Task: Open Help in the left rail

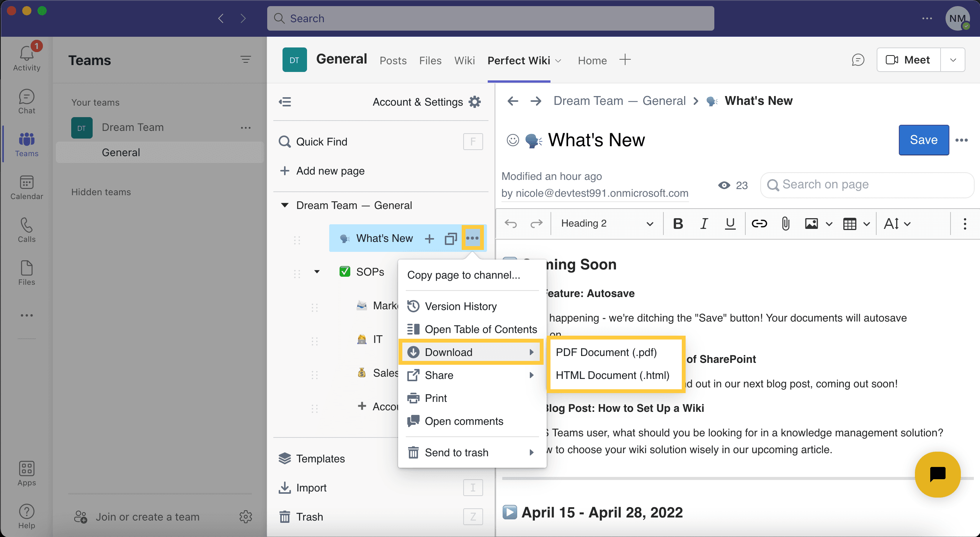Action: click(x=27, y=516)
